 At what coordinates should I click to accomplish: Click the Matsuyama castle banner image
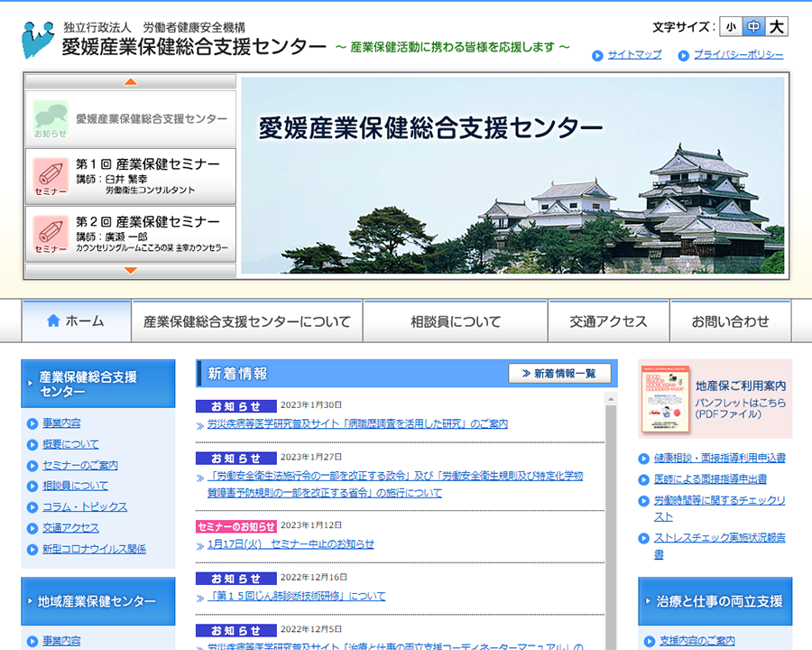tap(512, 175)
